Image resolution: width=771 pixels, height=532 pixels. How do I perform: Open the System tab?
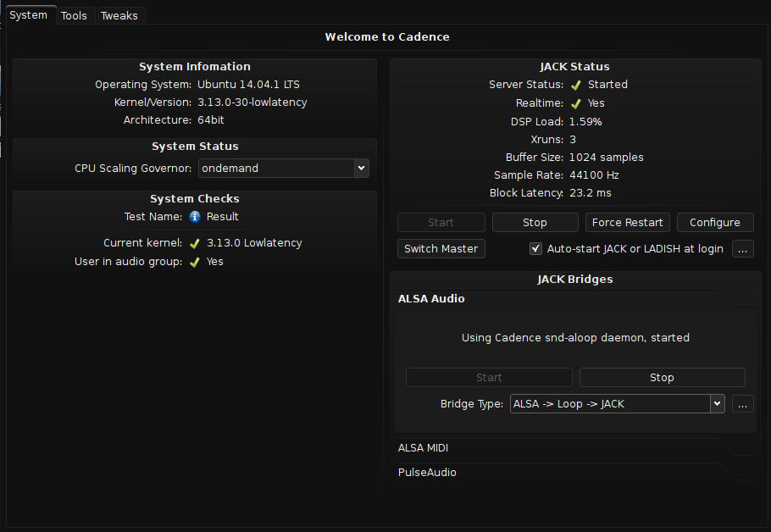(28, 15)
